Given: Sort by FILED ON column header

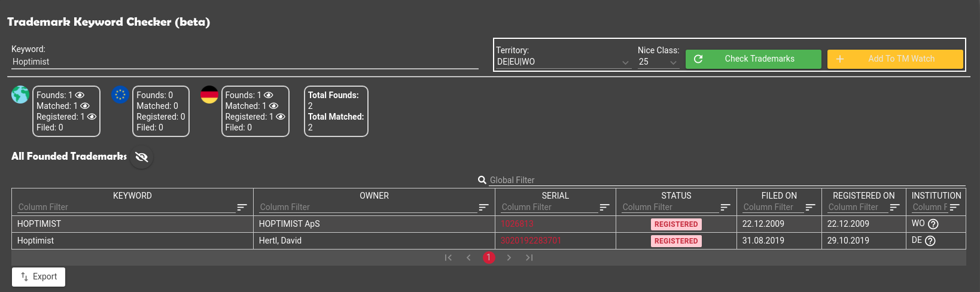Looking at the screenshot, I should pos(779,196).
